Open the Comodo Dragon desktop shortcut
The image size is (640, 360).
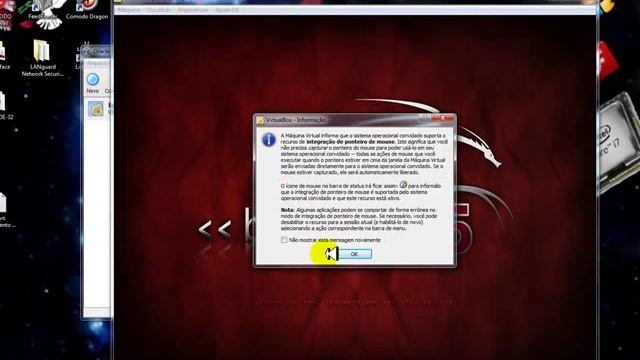(x=87, y=10)
